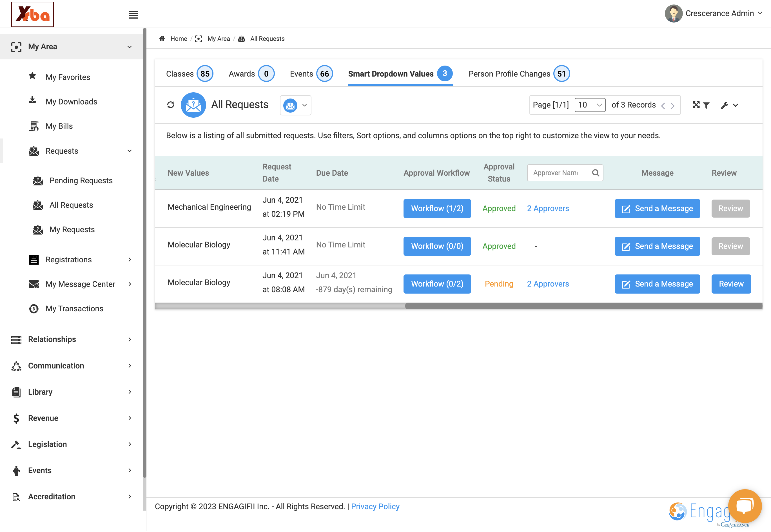Go to next page arrow
The width and height of the screenshot is (771, 532).
click(673, 106)
